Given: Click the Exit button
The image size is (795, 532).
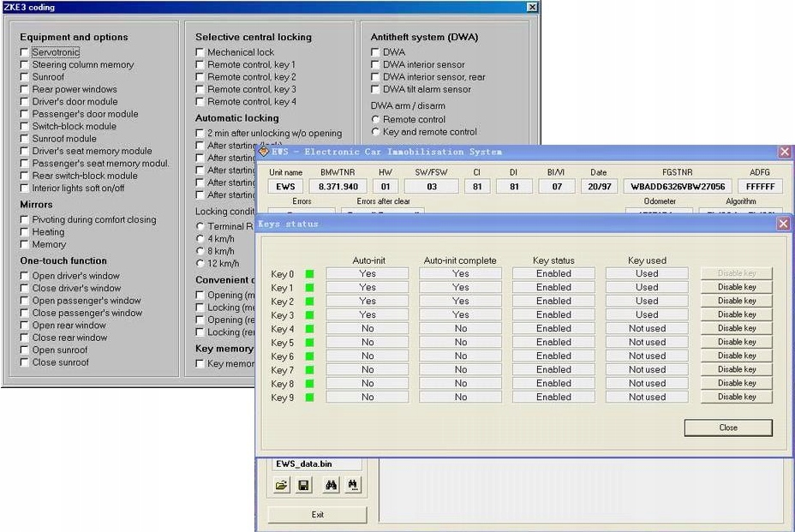Looking at the screenshot, I should (317, 515).
